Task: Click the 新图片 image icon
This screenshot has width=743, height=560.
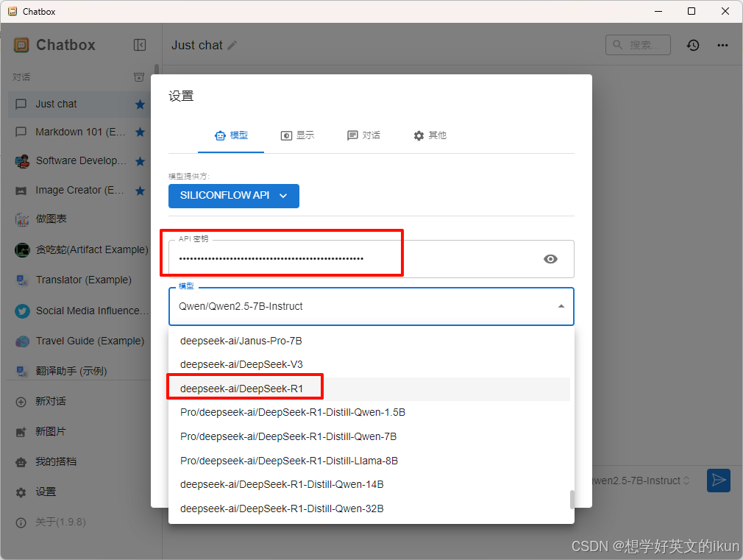Action: pyautogui.click(x=21, y=432)
